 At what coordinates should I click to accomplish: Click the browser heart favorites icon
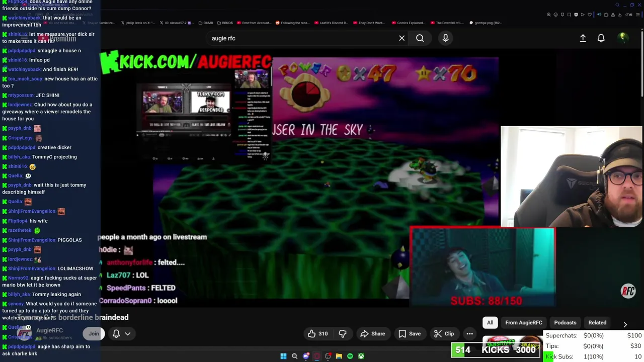590,15
